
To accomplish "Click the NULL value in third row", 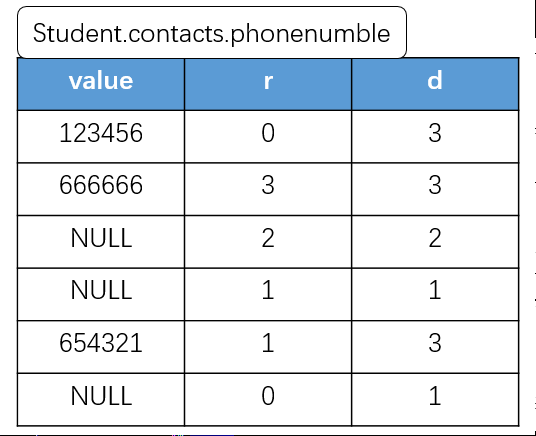I will click(x=101, y=242).
